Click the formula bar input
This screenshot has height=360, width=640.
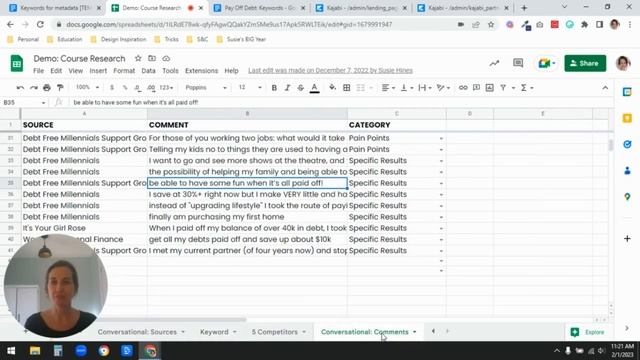pyautogui.click(x=339, y=102)
